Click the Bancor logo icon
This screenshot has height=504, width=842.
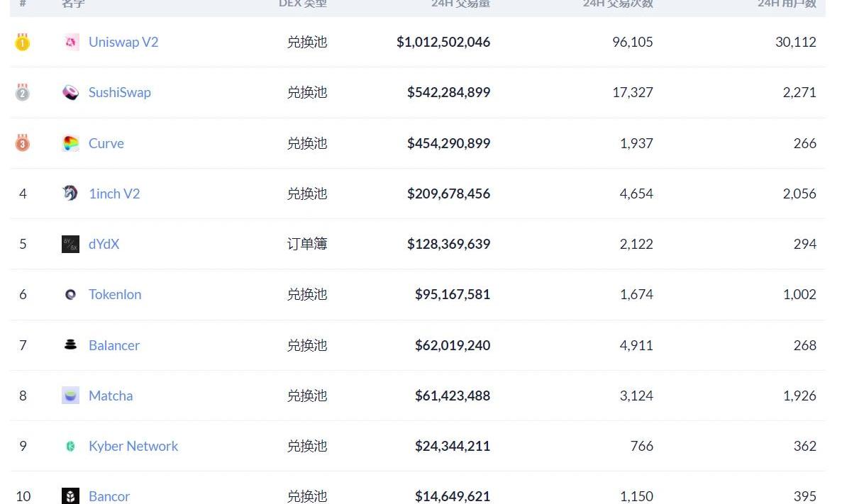point(70,496)
